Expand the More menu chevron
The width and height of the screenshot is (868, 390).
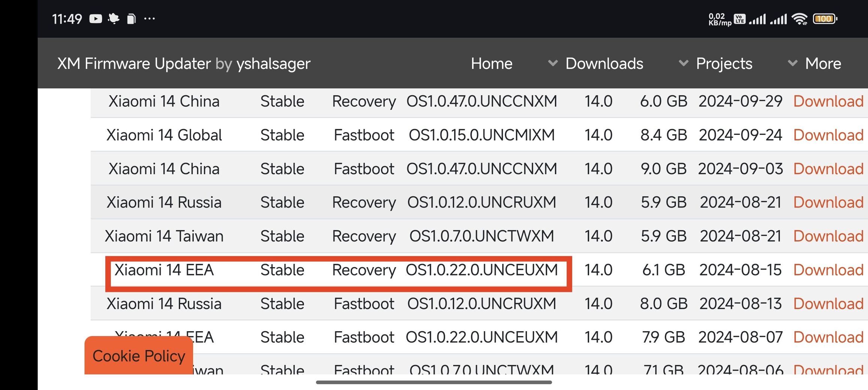click(793, 63)
